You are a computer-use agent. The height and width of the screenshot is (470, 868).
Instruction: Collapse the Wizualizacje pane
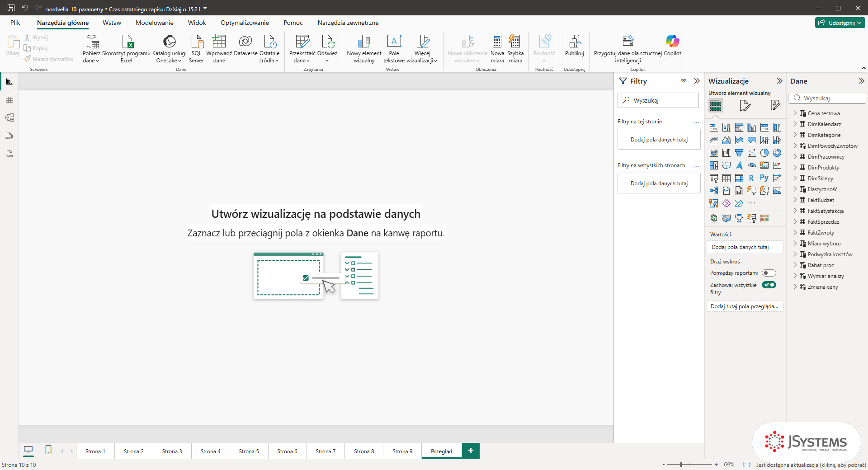[x=779, y=81]
